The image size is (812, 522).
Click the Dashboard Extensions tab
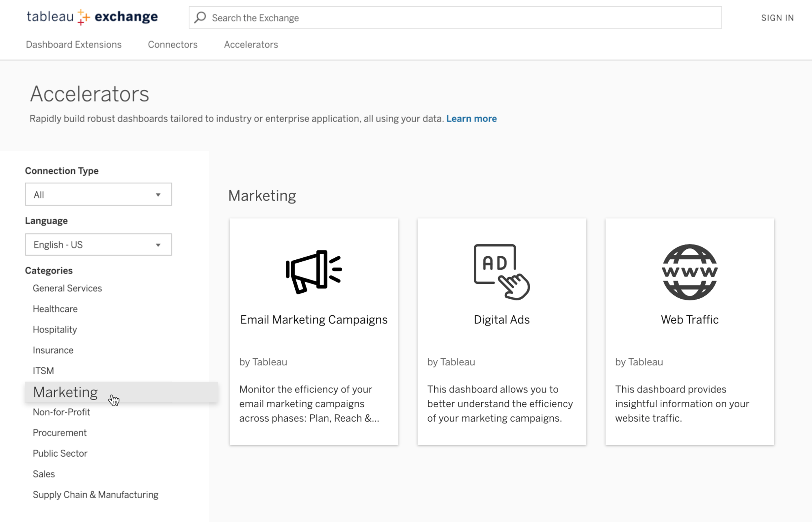pyautogui.click(x=73, y=44)
